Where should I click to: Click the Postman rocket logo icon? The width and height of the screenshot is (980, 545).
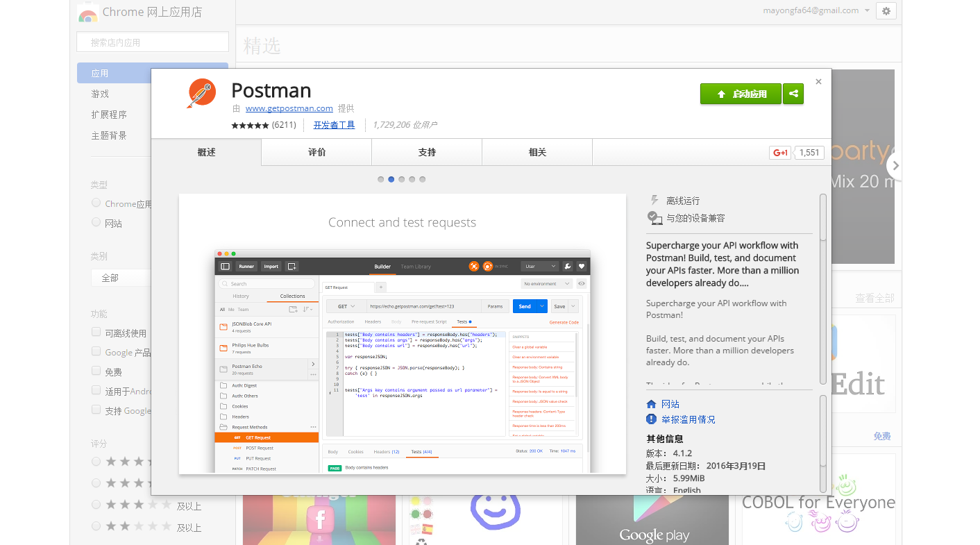click(x=200, y=94)
